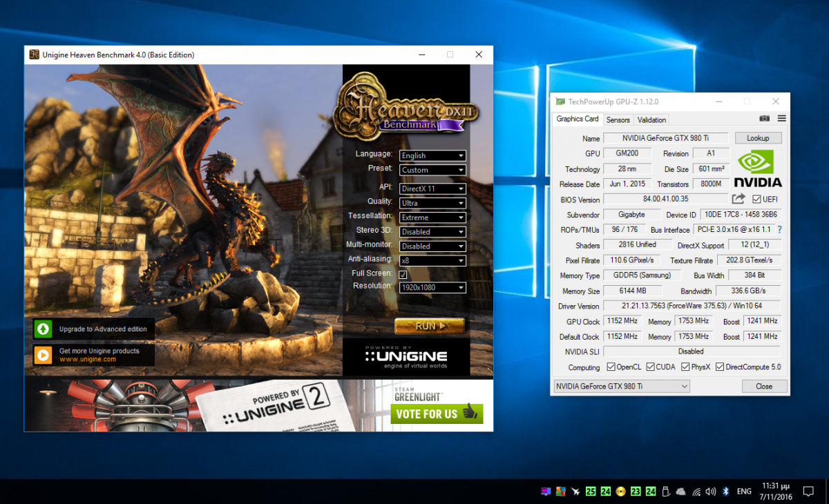
Task: Click the Subvendor value Gigabyte
Action: point(631,214)
